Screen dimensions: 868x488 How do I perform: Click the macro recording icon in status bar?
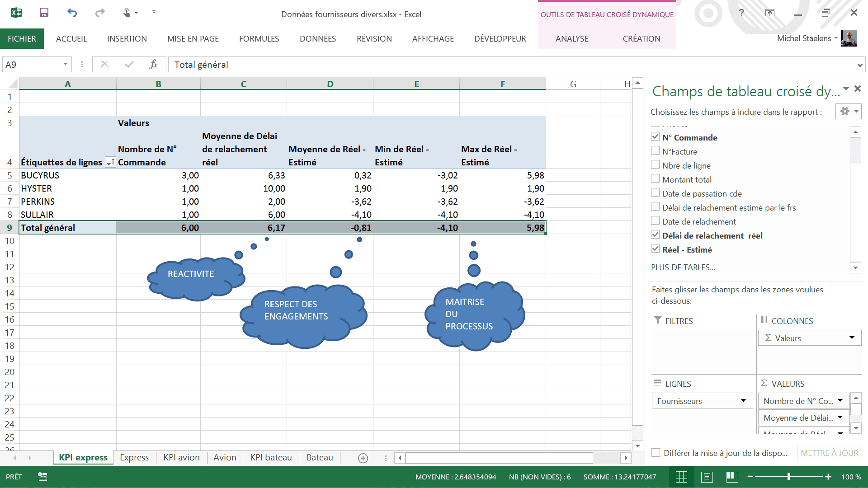click(42, 477)
